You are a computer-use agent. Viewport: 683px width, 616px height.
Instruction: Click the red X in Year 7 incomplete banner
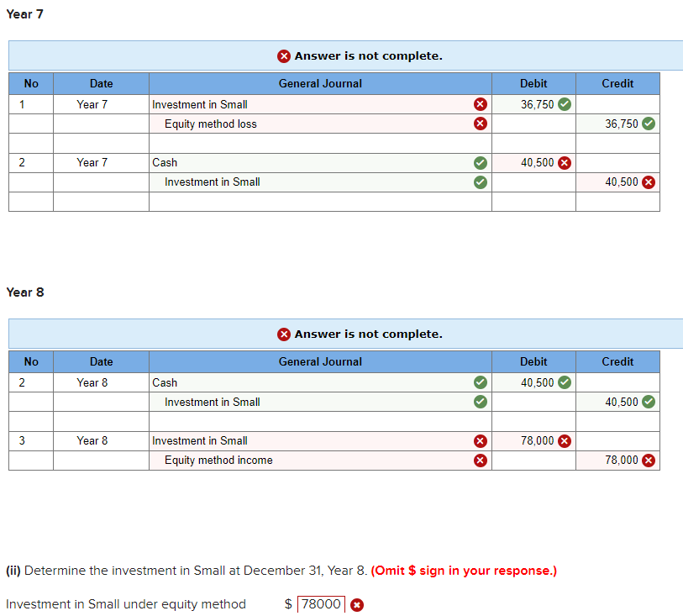coord(284,55)
